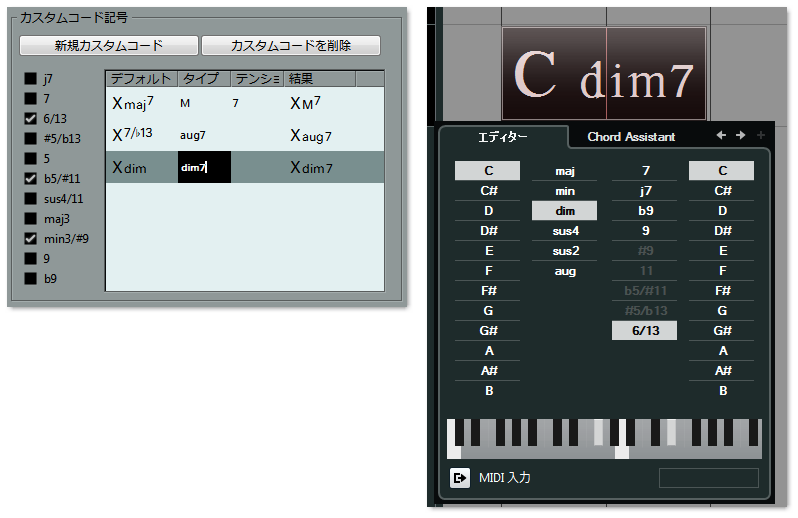Image resolution: width=798 pixels, height=518 pixels.
Task: Select bass note E in right column
Action: tap(722, 251)
